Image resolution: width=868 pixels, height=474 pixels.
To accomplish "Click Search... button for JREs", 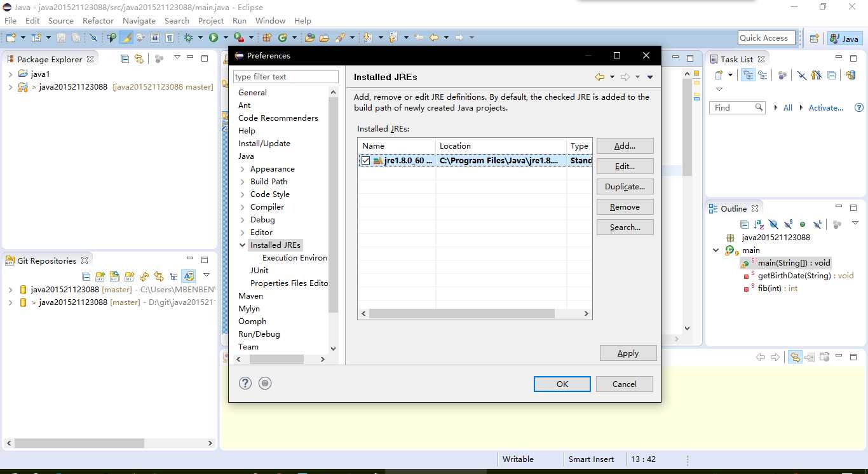I will (625, 227).
